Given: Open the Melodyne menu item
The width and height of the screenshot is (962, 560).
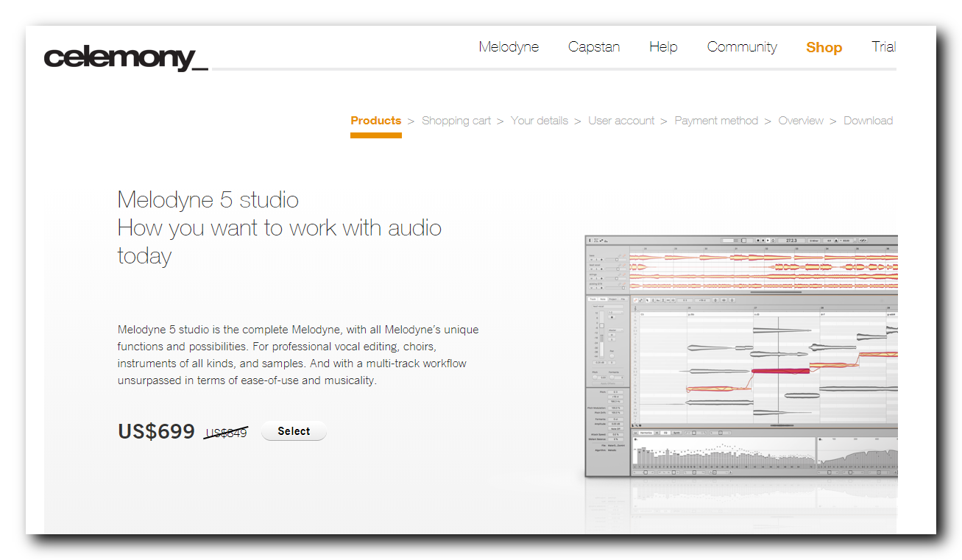Looking at the screenshot, I should (509, 47).
